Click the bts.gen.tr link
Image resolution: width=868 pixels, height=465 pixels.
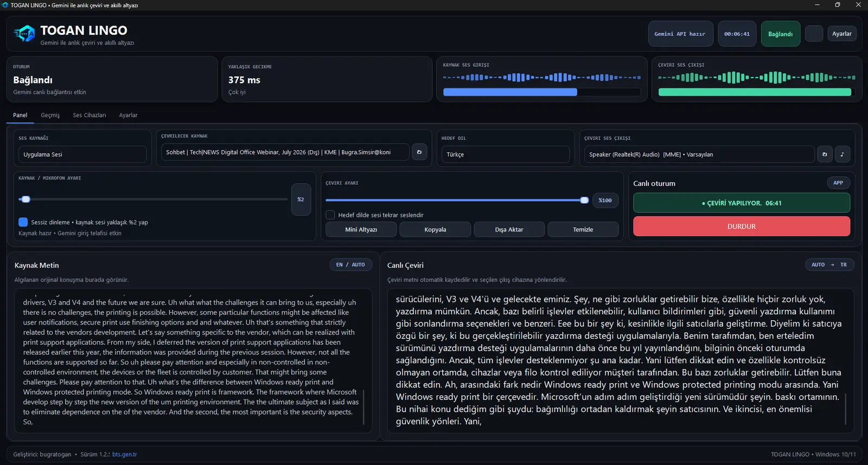click(x=124, y=455)
